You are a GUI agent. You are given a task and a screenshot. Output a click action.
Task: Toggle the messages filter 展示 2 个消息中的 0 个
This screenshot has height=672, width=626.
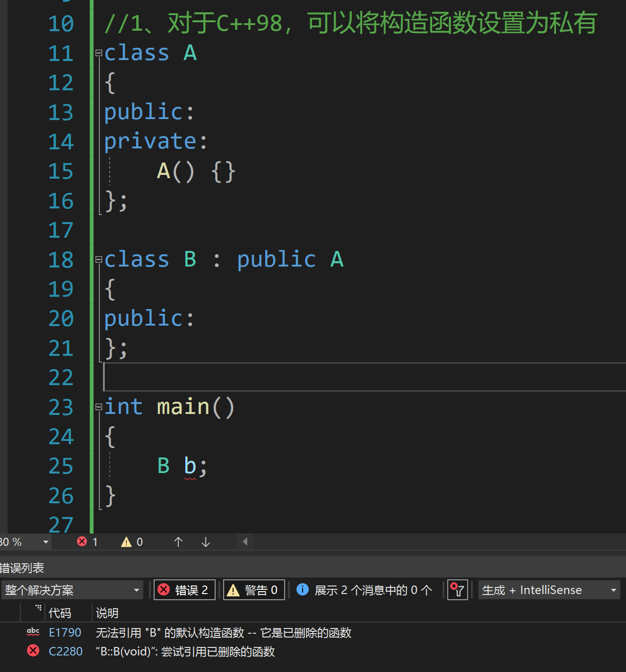pyautogui.click(x=364, y=590)
